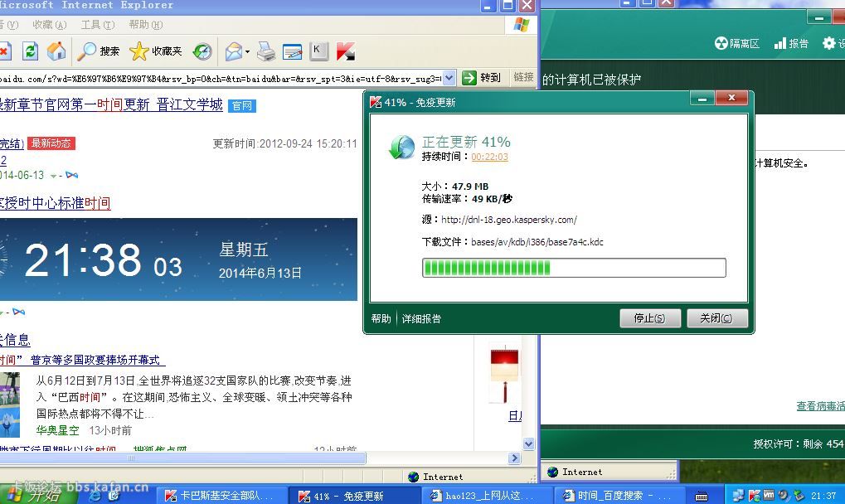Screen dimensions: 845x504
Task: Click the 关闭(C) button
Action: click(716, 318)
